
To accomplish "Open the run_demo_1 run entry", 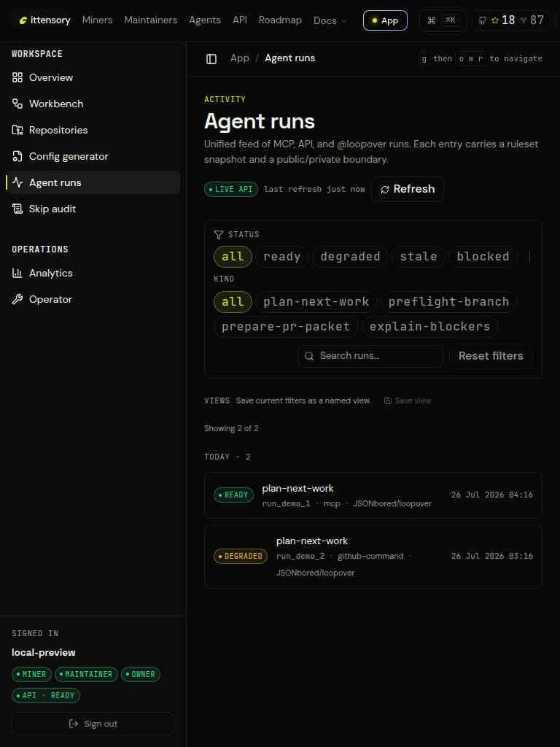I will pos(373,495).
